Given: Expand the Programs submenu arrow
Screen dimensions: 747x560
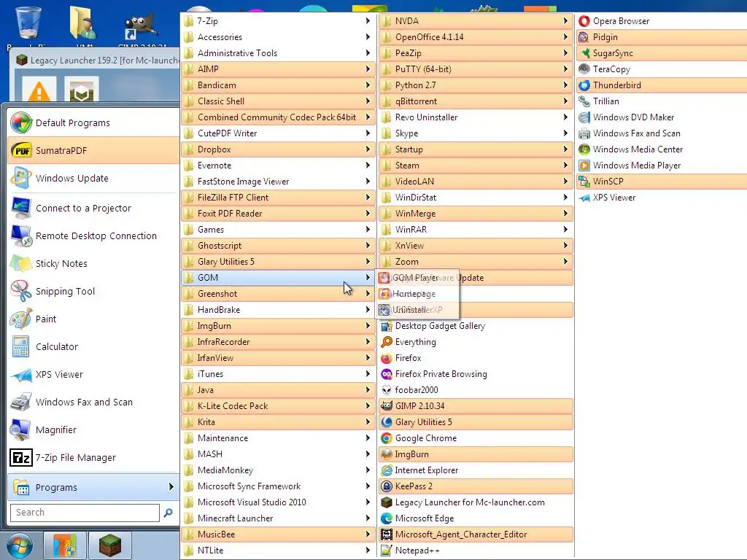Looking at the screenshot, I should [171, 486].
